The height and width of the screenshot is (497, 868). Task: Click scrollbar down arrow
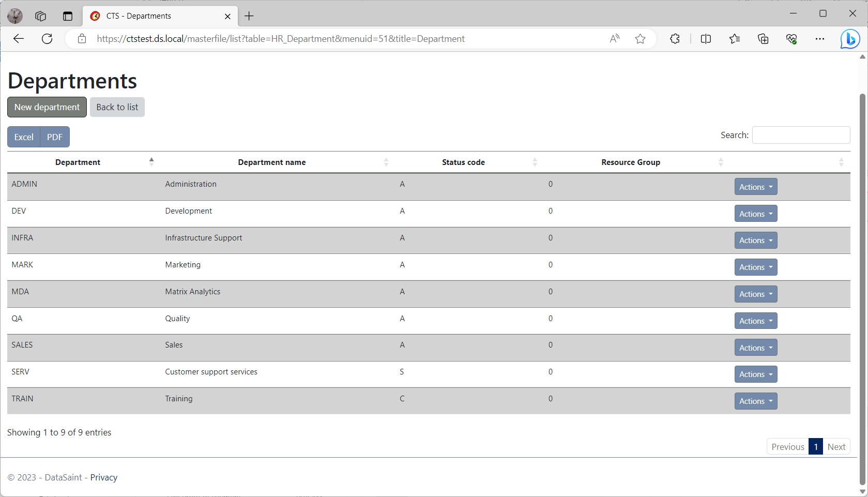coord(862,492)
